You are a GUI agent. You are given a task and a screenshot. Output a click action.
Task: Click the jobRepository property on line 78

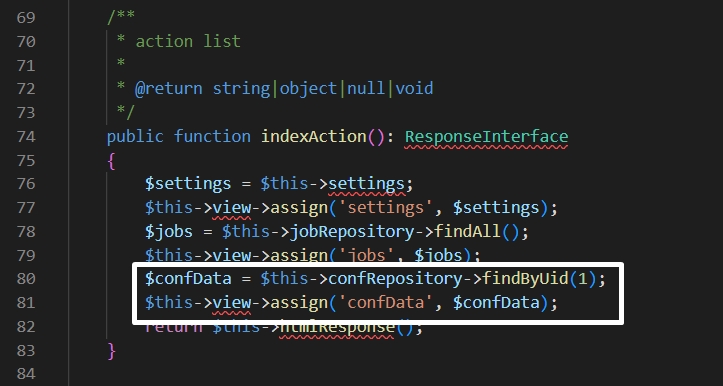click(x=352, y=231)
